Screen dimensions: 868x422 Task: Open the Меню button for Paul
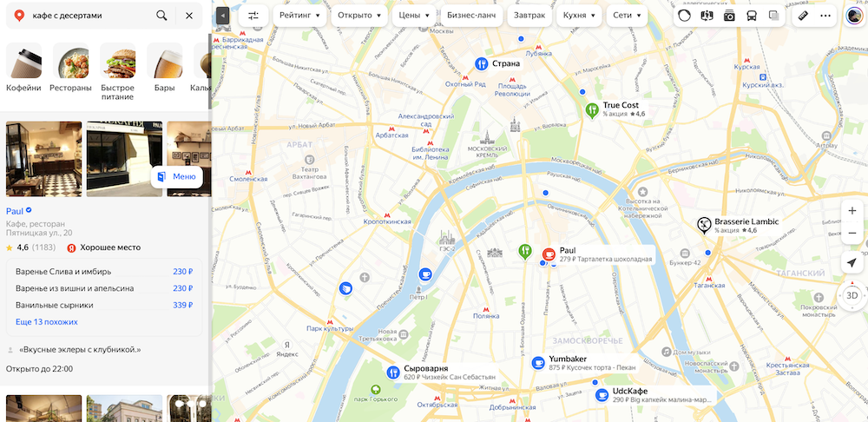pos(177,176)
